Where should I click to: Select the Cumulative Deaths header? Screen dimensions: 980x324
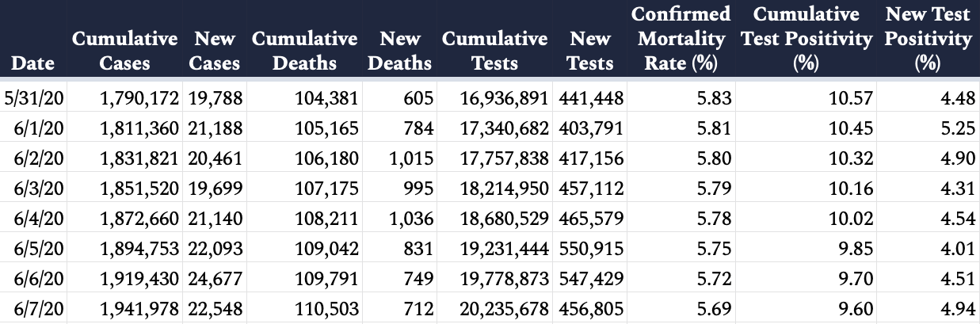click(304, 51)
